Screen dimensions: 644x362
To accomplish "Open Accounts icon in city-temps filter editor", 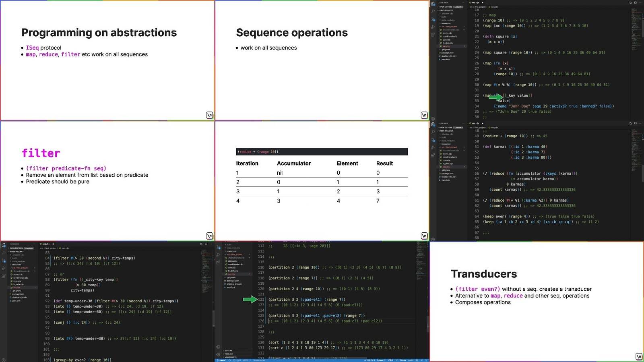I will pyautogui.click(x=4, y=360).
